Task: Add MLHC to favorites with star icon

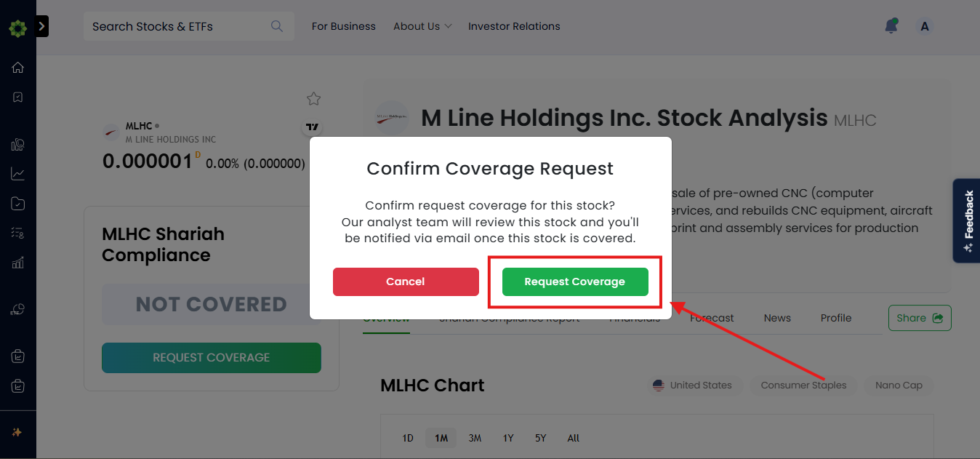Action: click(x=313, y=99)
